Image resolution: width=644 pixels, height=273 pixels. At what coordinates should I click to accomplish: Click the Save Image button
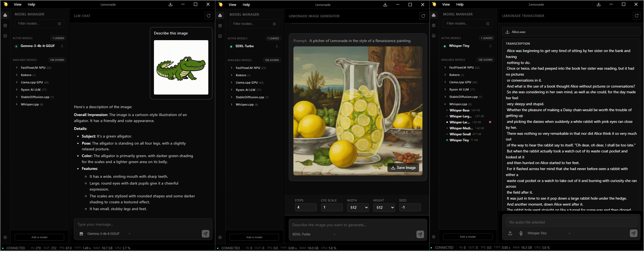point(403,168)
